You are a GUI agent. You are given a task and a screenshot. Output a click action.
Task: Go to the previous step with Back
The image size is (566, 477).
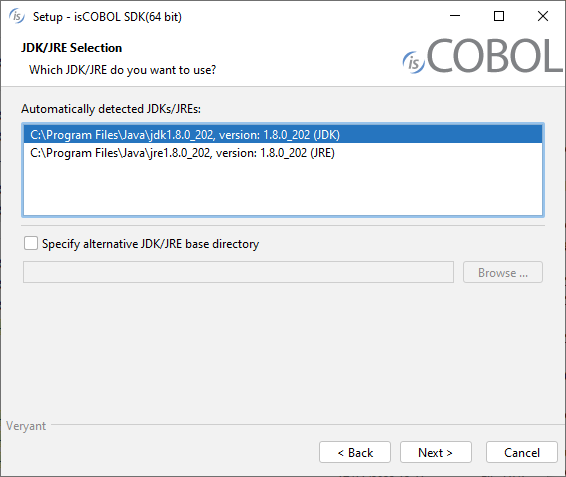pos(355,452)
